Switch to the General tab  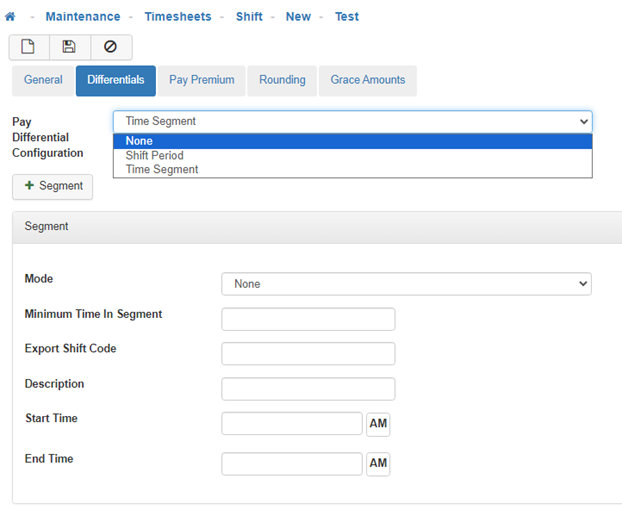(43, 80)
